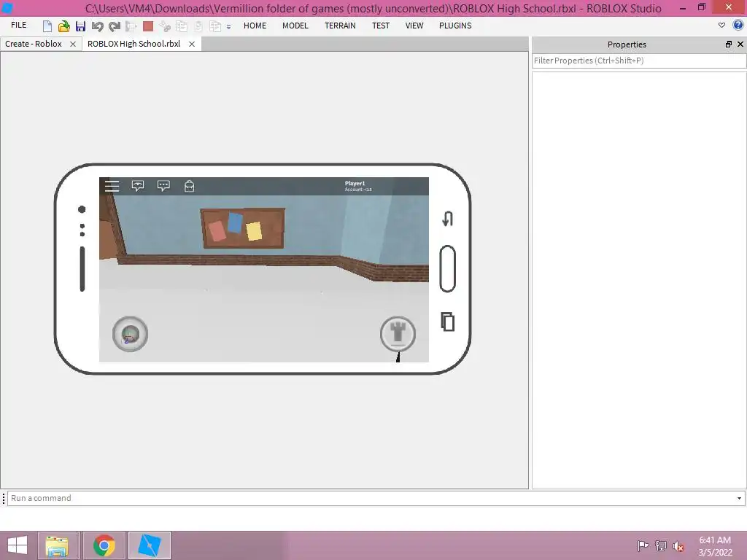The width and height of the screenshot is (747, 560).
Task: Switch to the TERRAIN ribbon tab
Action: [x=340, y=26]
